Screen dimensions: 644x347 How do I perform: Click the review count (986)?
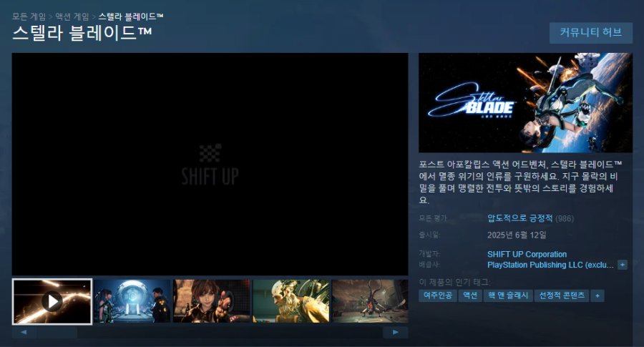click(565, 218)
